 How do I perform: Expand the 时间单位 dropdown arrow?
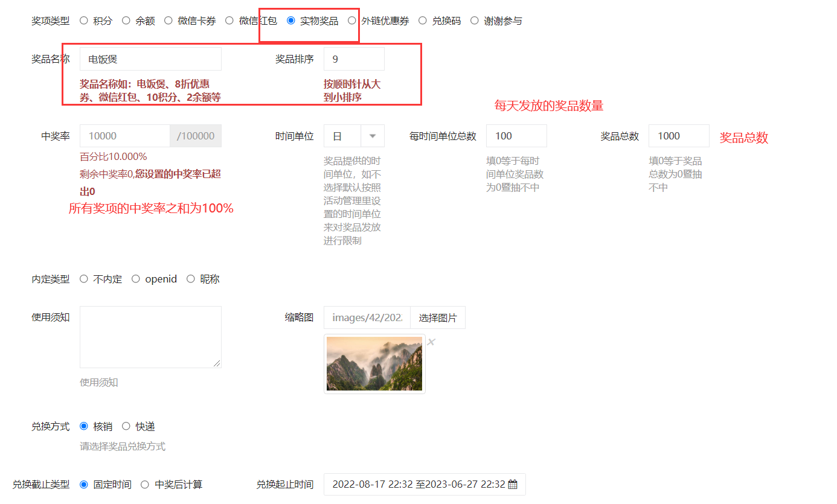(x=373, y=136)
